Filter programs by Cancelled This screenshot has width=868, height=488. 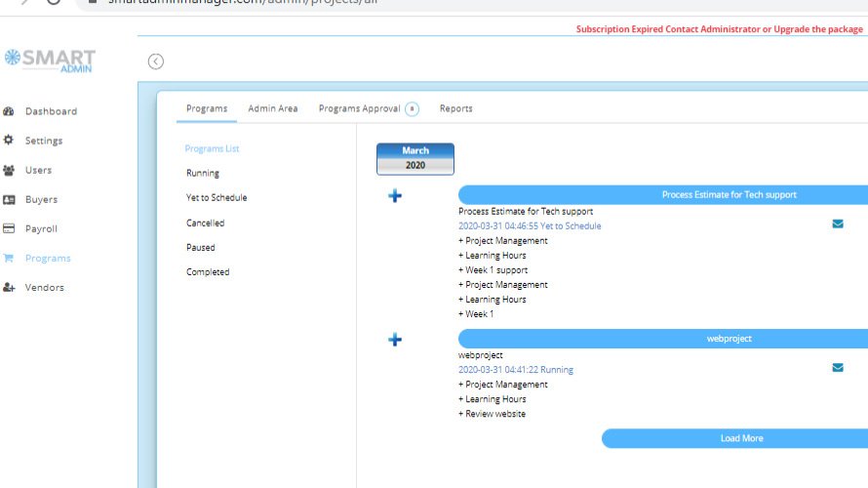pos(206,223)
